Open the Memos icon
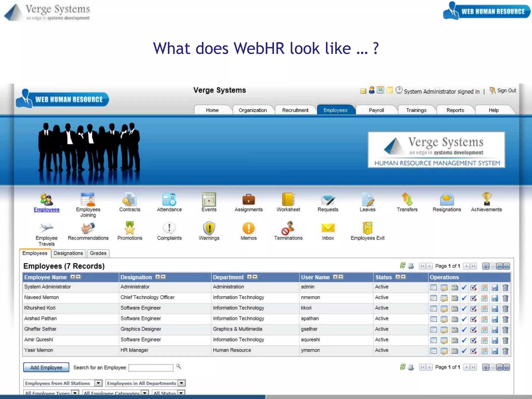The image size is (532, 399). 249,228
